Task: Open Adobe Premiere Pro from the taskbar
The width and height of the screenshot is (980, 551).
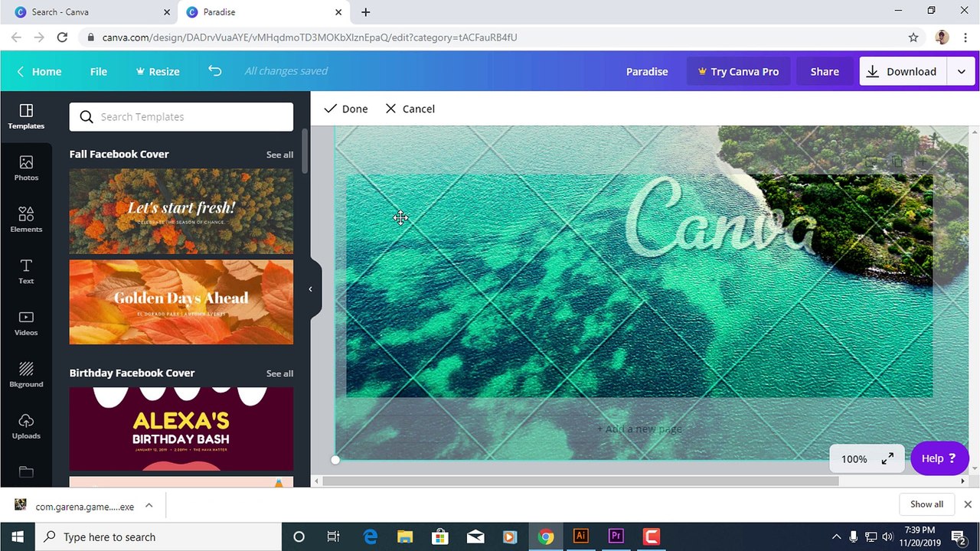Action: pyautogui.click(x=616, y=536)
